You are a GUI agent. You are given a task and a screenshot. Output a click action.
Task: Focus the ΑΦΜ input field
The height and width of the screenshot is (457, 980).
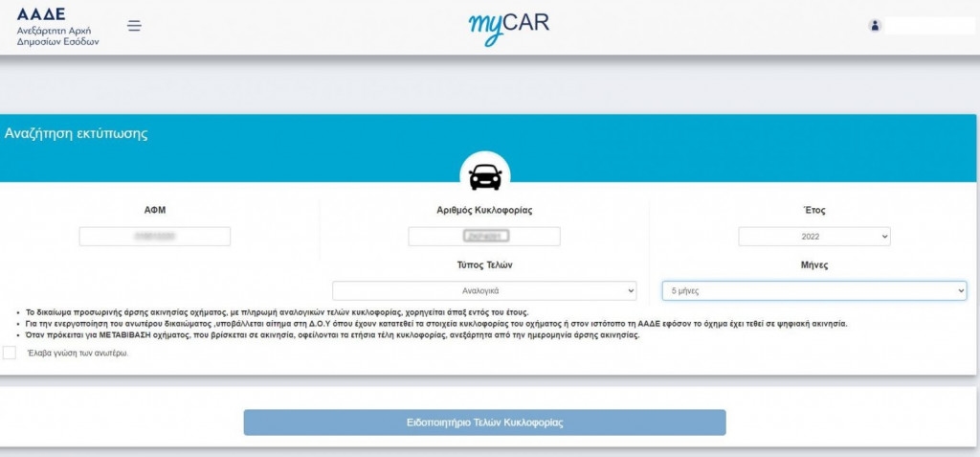coord(155,236)
